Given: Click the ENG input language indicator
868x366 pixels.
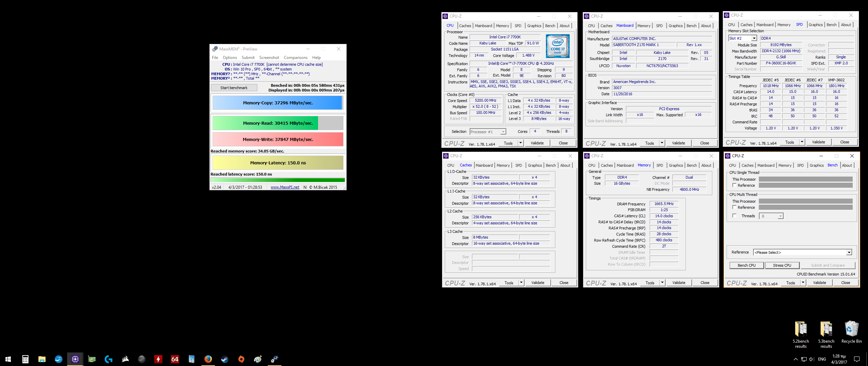Looking at the screenshot, I should 822,359.
